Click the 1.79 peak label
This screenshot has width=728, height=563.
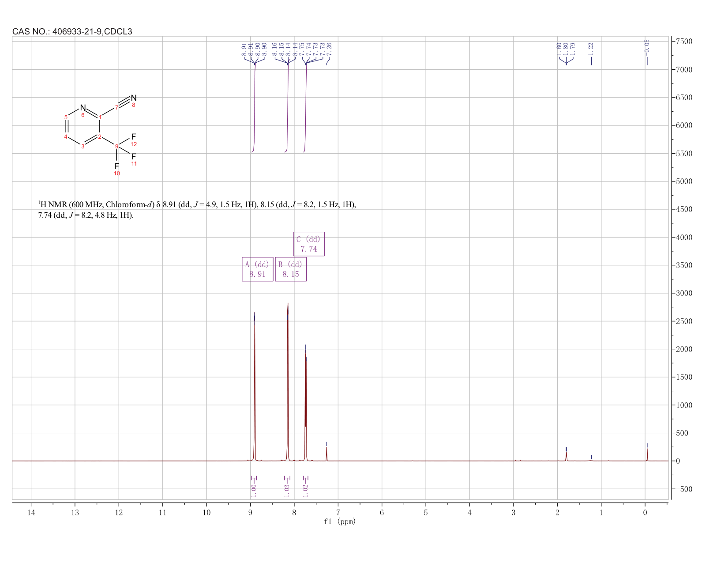[x=573, y=49]
